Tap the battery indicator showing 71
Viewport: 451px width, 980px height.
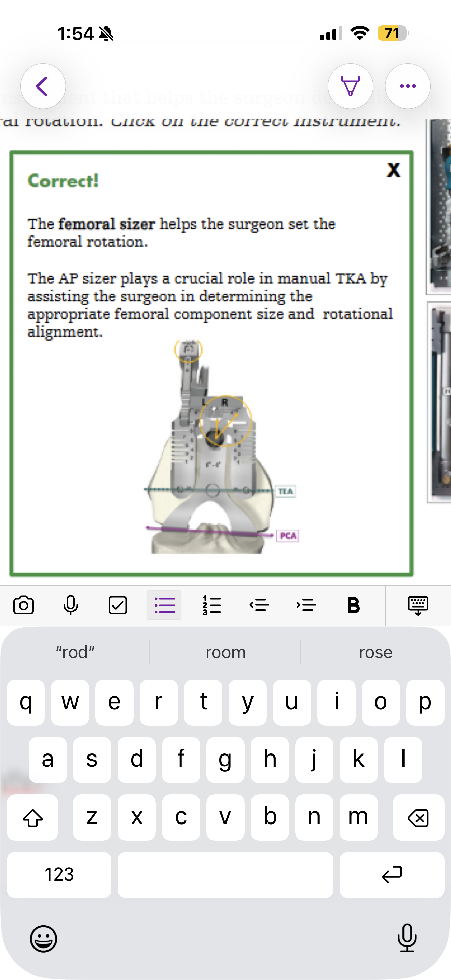pyautogui.click(x=393, y=33)
